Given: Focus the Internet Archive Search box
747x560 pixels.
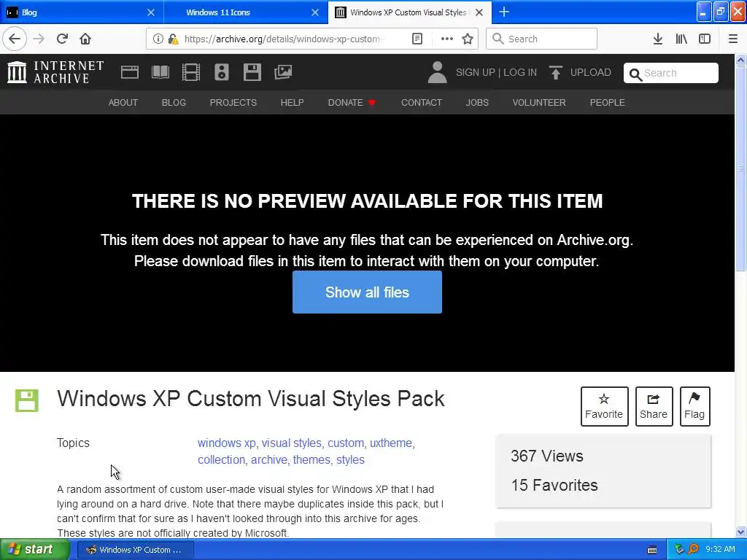Looking at the screenshot, I should tap(671, 73).
